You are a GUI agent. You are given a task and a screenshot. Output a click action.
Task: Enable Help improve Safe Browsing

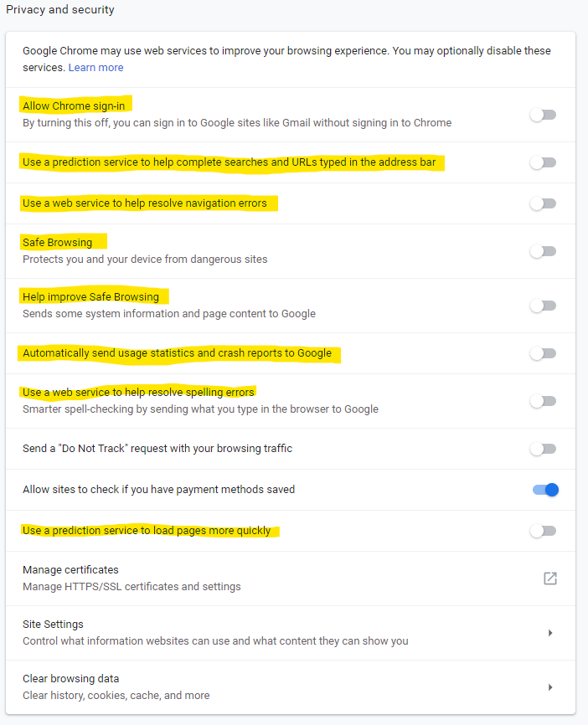[x=542, y=305]
